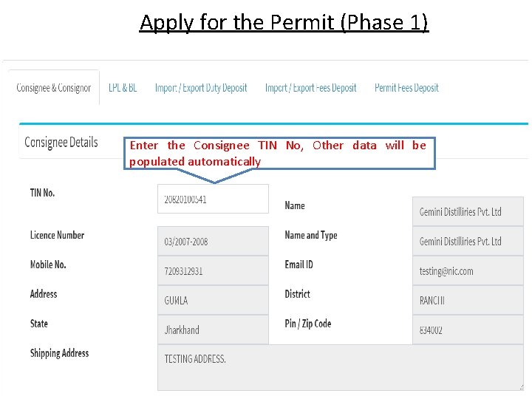Click the Consignee Details section heading
Viewport: 532px width, 399px height.
(61, 142)
